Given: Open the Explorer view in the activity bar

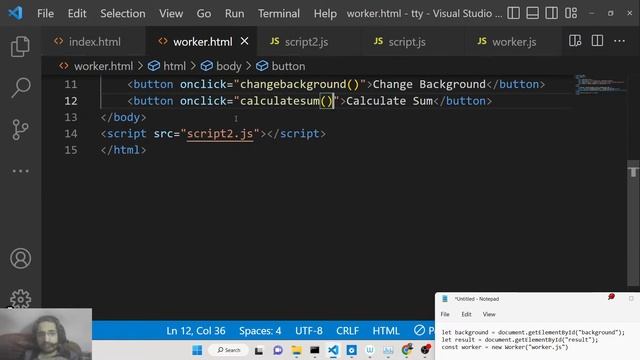Looking at the screenshot, I should coord(20,47).
